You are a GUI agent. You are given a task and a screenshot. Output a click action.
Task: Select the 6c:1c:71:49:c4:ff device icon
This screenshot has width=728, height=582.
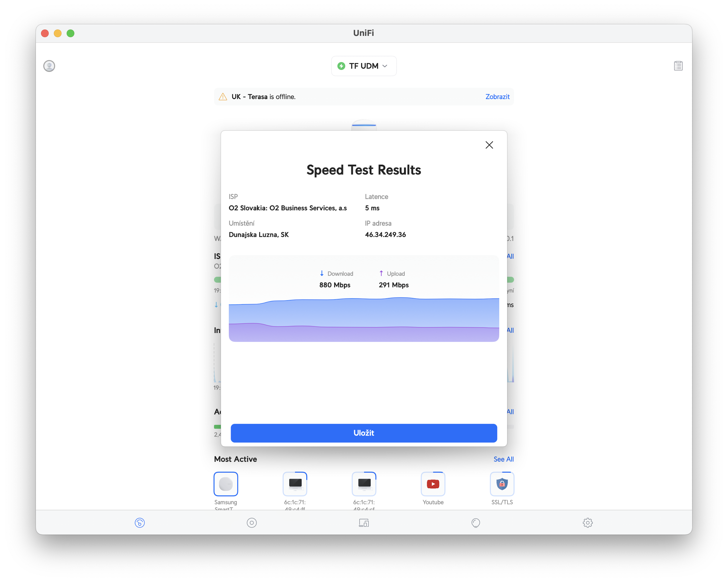tap(295, 484)
